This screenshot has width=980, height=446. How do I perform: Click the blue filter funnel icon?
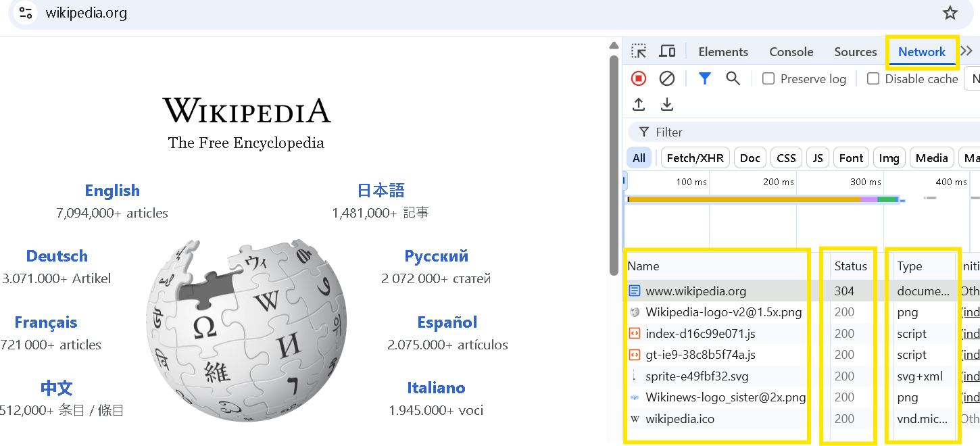tap(704, 78)
